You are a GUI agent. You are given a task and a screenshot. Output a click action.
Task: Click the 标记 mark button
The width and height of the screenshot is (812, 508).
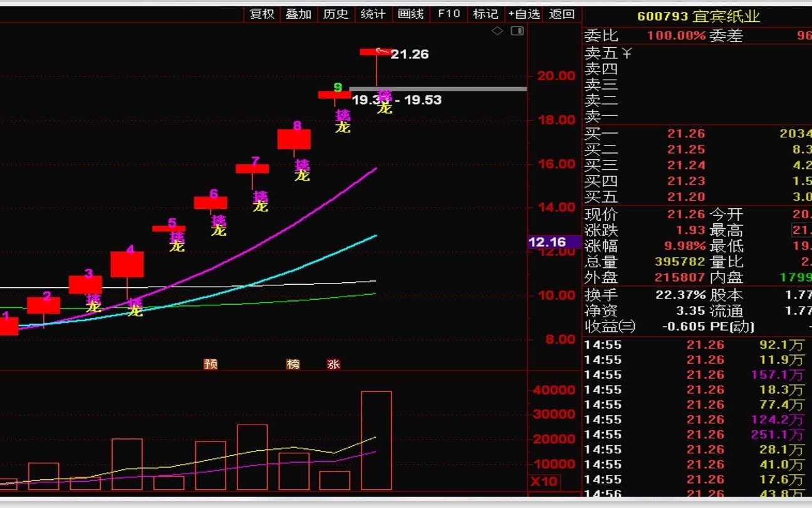pyautogui.click(x=486, y=14)
